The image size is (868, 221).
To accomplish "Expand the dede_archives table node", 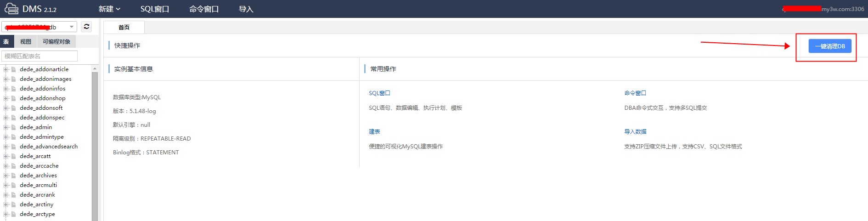I will tap(6, 176).
